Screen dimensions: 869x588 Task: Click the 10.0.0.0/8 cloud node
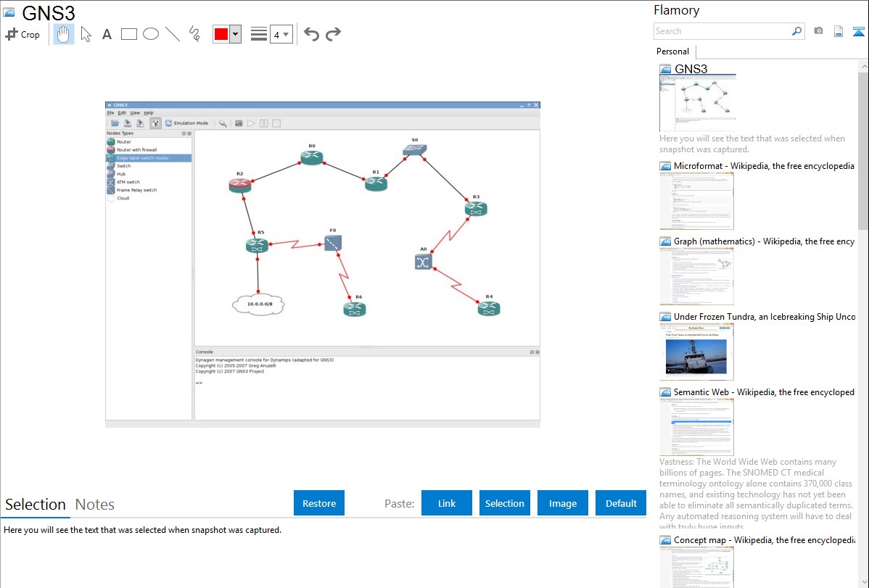pos(259,305)
